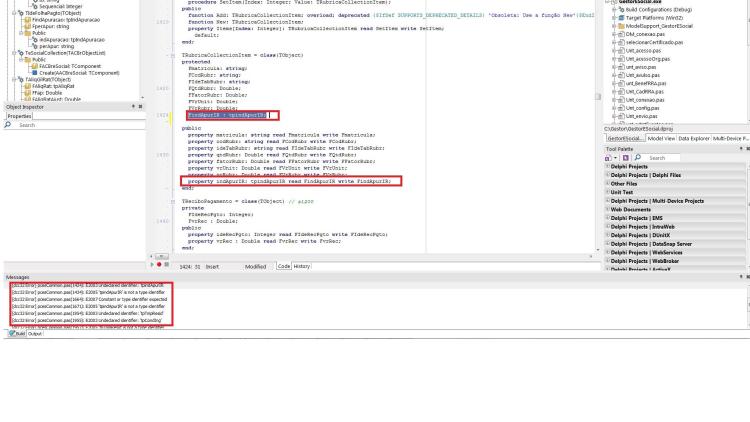
Task: Click the Insert mode indicator in status bar
Action: (212, 267)
